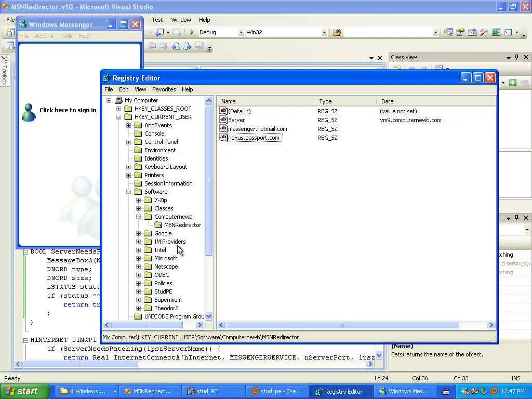532x399 pixels.
Task: Click the messenger.hotmail.com value icon
Action: click(x=223, y=128)
